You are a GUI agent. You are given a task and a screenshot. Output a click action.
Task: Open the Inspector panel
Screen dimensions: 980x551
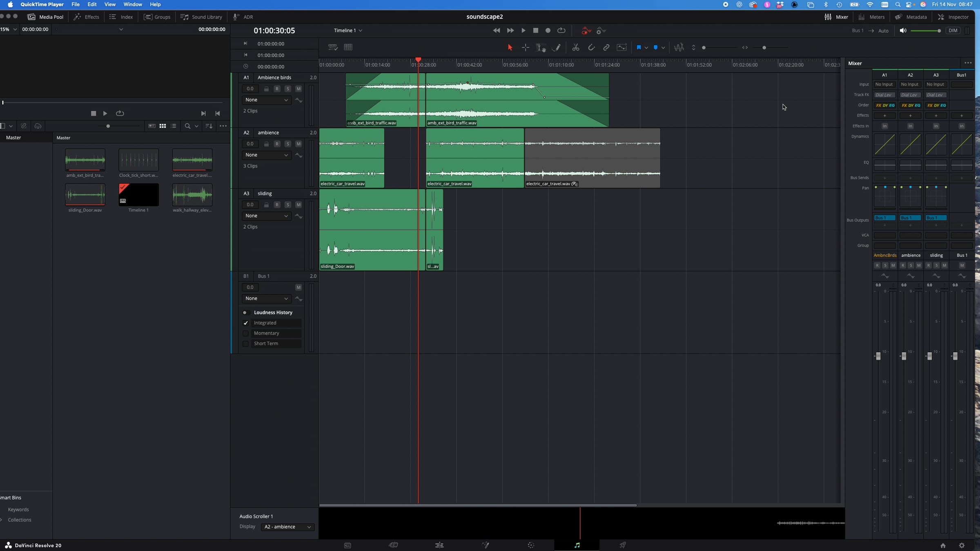click(x=953, y=17)
